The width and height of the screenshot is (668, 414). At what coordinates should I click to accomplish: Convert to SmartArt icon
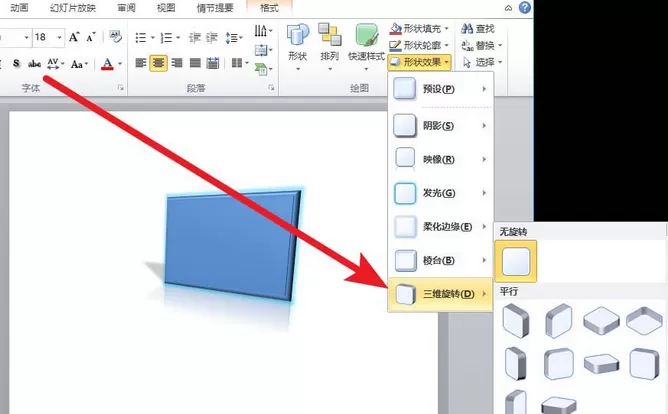pyautogui.click(x=264, y=69)
